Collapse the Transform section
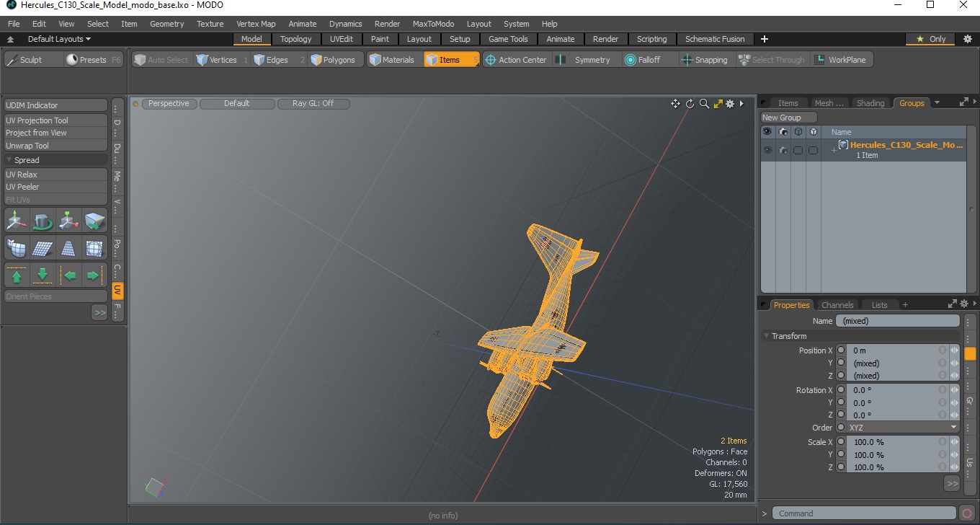Screen dimensions: 980x525 (766, 336)
